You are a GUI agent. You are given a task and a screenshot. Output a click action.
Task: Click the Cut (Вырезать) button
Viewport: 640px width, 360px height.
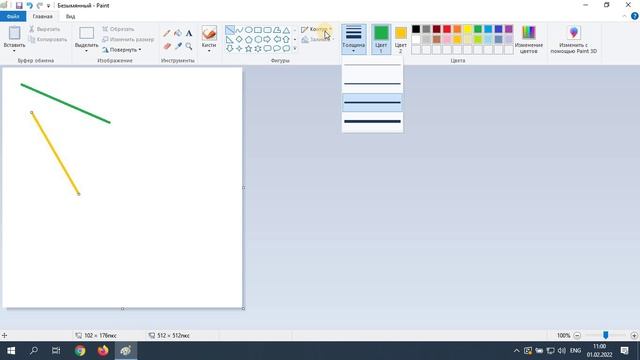coord(44,29)
